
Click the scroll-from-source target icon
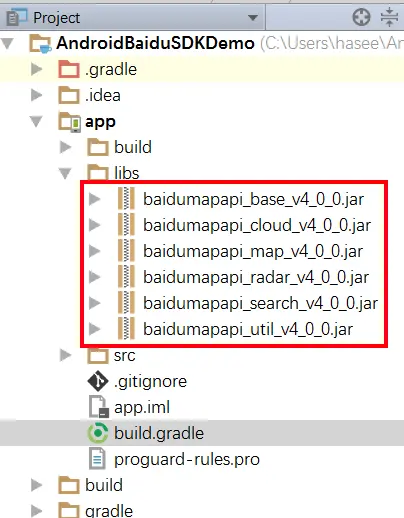[x=361, y=17]
